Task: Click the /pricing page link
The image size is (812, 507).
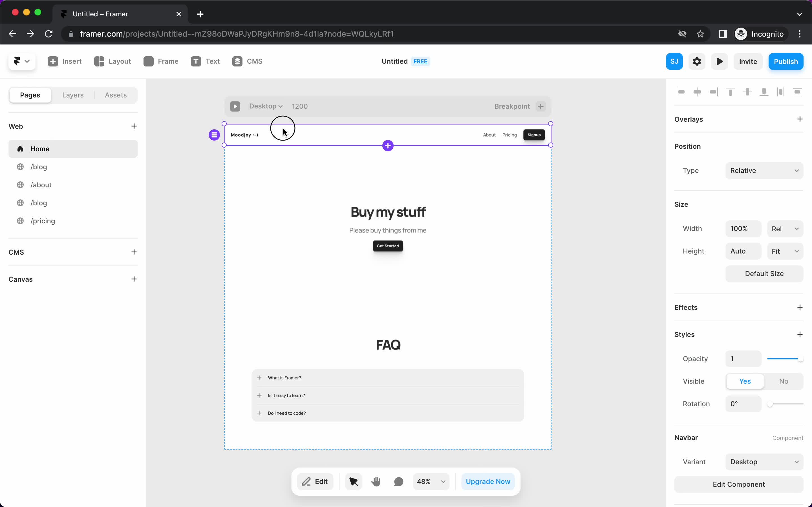Action: tap(43, 221)
